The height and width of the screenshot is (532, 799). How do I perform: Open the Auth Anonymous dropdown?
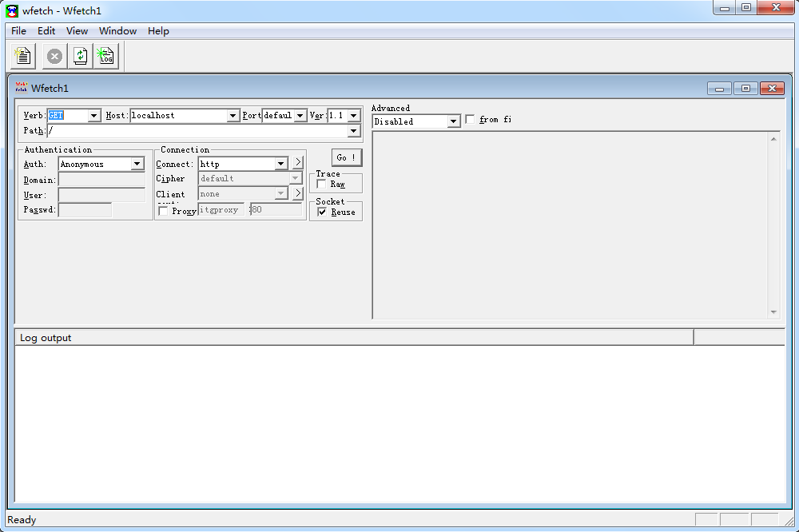[137, 164]
